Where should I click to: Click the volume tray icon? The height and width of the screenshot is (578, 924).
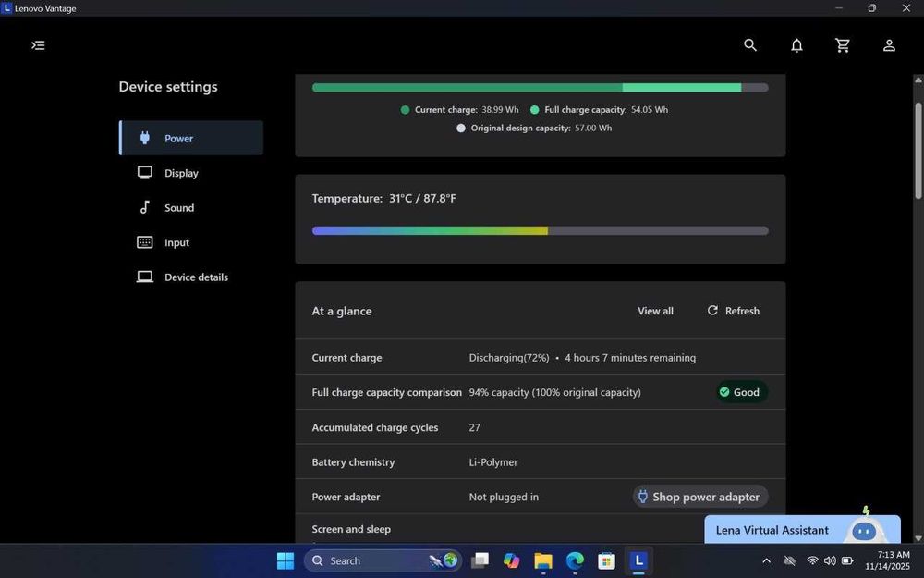click(830, 560)
